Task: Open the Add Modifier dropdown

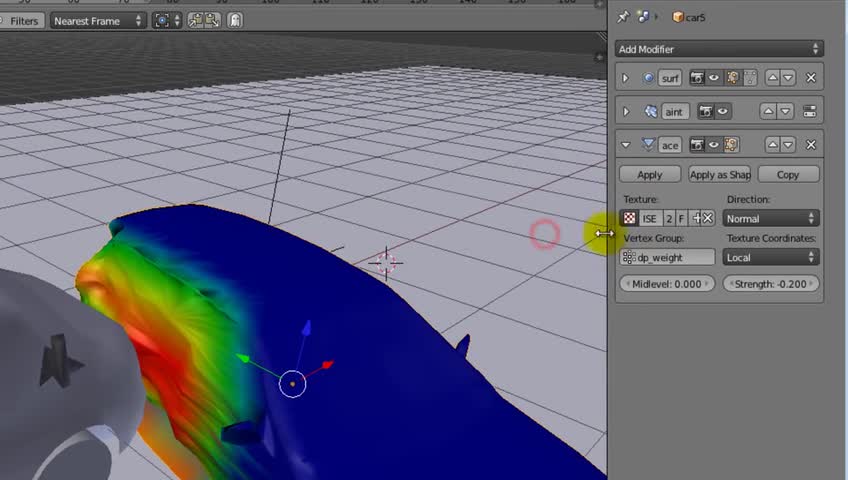Action: click(719, 49)
